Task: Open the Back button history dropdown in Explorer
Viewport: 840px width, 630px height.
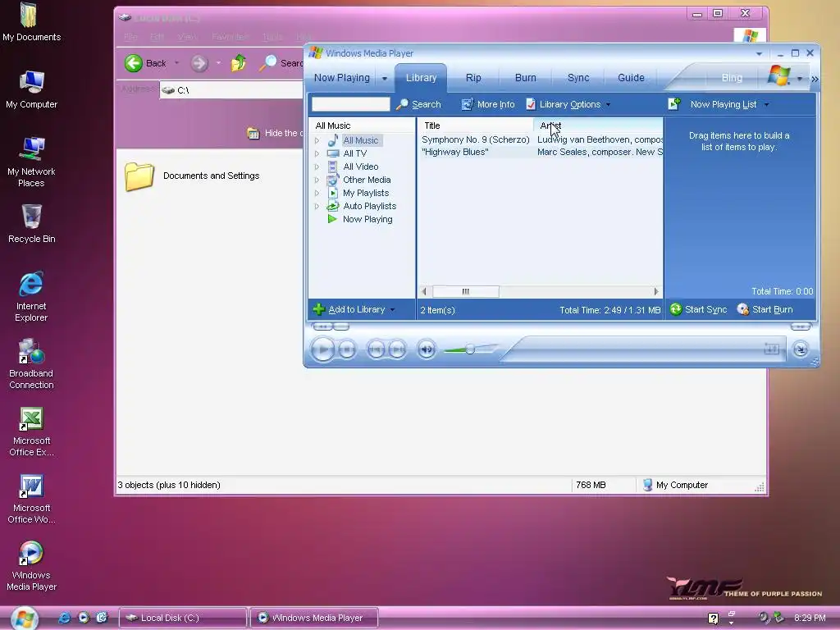Action: click(x=177, y=63)
